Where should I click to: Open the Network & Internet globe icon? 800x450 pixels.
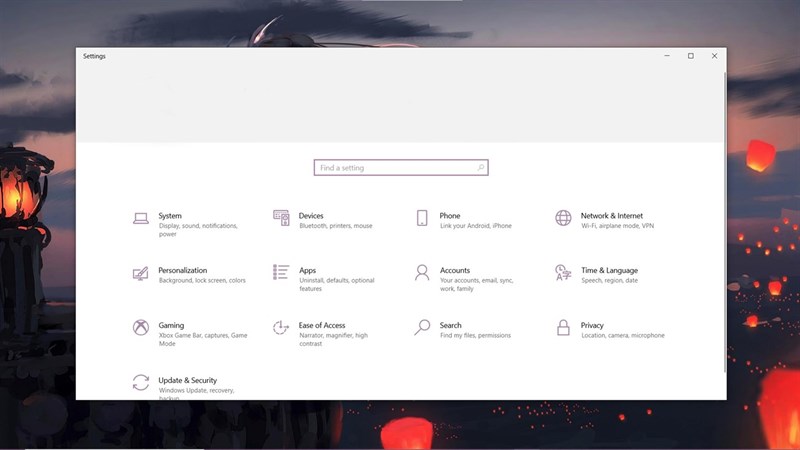click(563, 218)
